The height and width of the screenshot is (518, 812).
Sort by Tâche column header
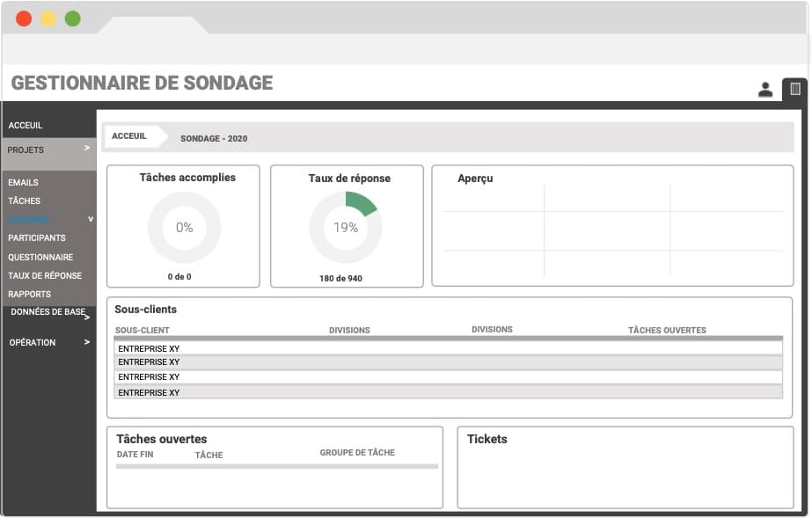click(208, 456)
